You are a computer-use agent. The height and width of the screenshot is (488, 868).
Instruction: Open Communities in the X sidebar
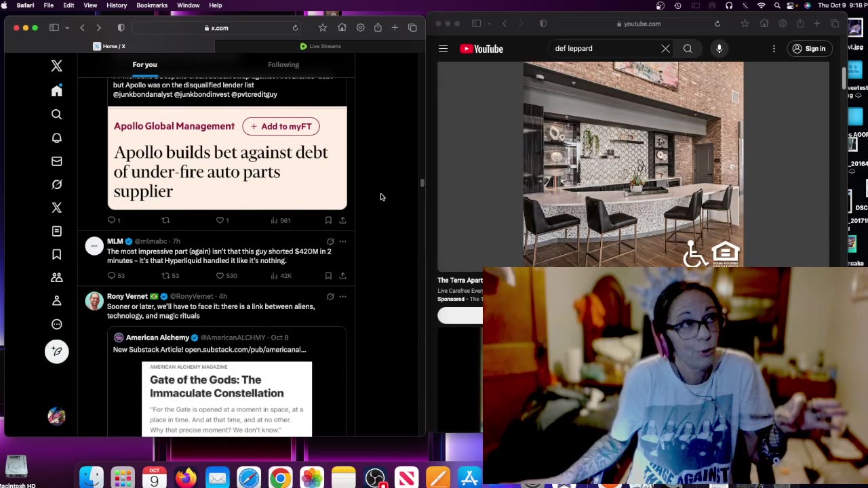[57, 277]
